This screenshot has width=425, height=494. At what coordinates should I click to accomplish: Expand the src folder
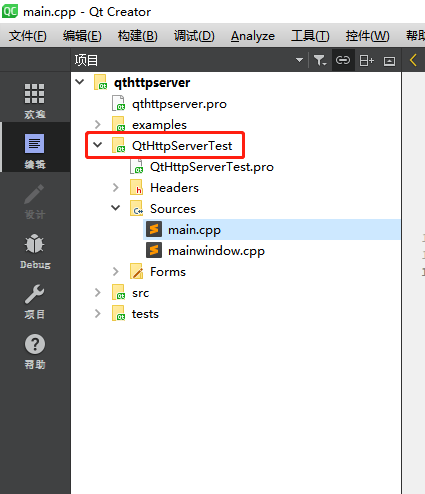97,292
